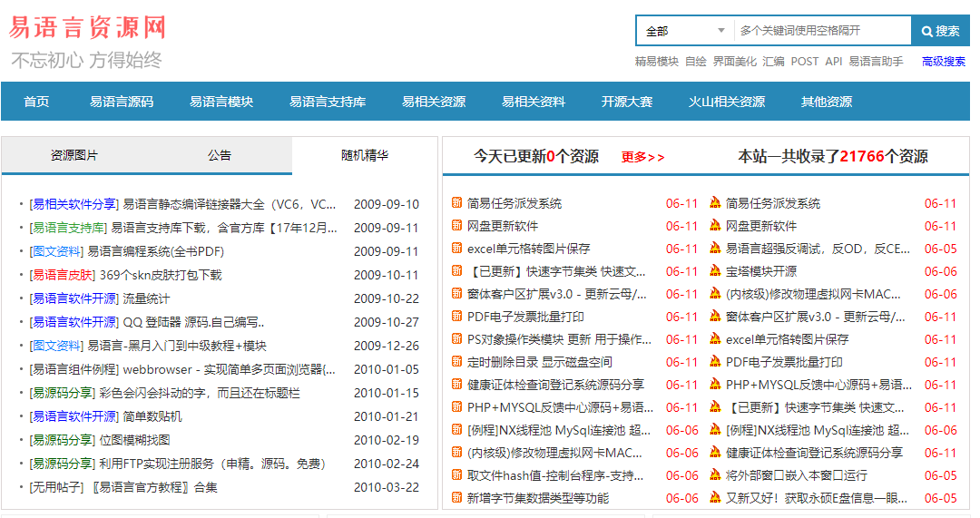Click the API hot keyword

tap(834, 62)
